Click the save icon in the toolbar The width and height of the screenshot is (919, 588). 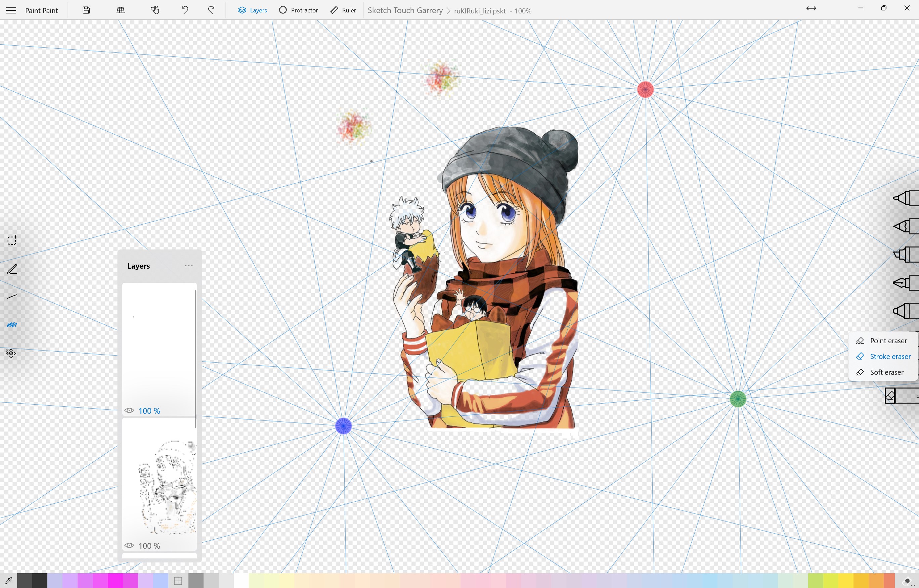point(86,10)
